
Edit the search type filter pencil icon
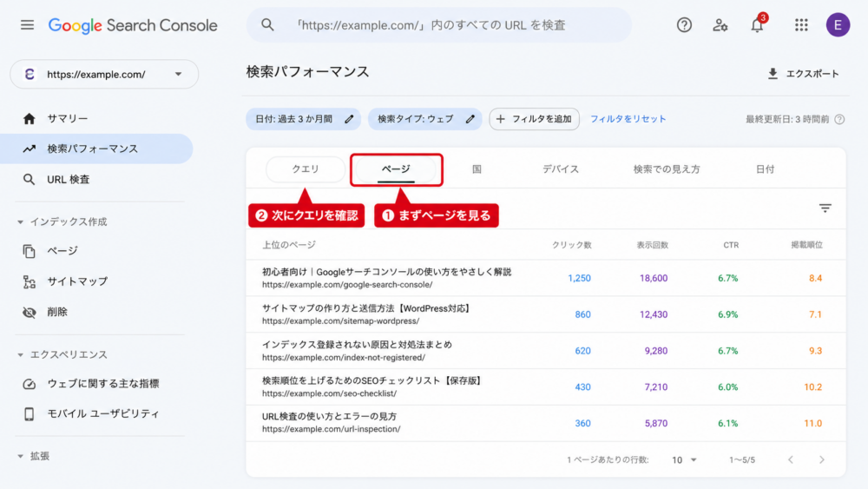pyautogui.click(x=470, y=119)
